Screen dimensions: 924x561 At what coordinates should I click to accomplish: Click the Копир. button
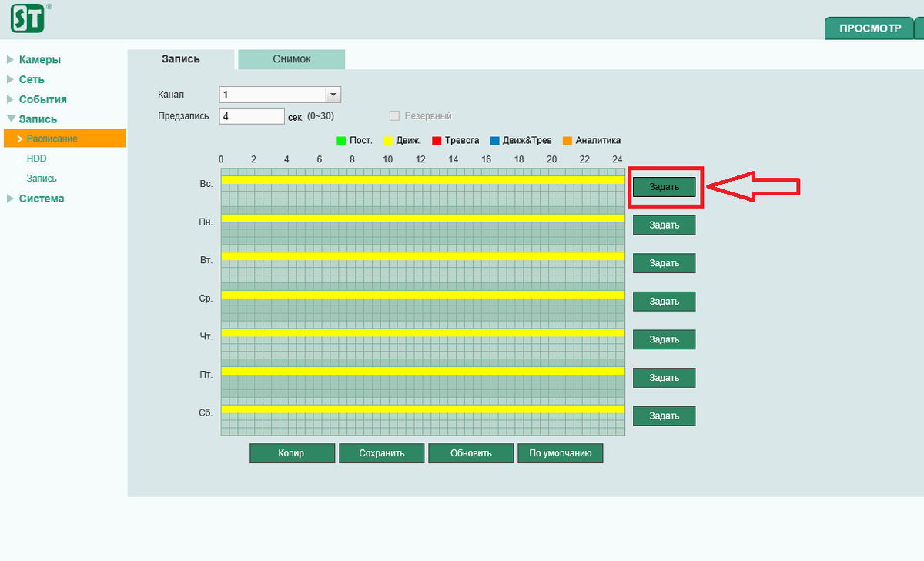(x=292, y=453)
